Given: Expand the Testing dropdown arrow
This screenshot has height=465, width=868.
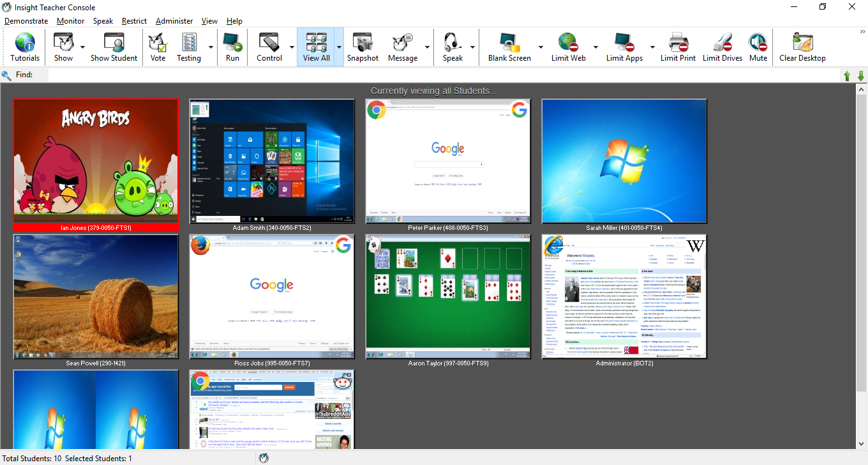Looking at the screenshot, I should [x=211, y=47].
